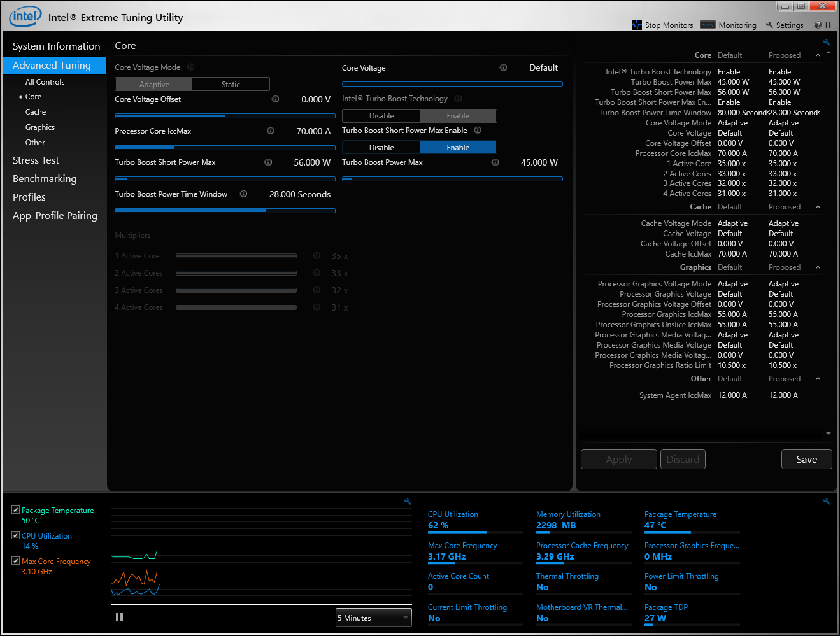840x636 pixels.
Task: Show info for Core Voltage Mode
Action: point(190,67)
